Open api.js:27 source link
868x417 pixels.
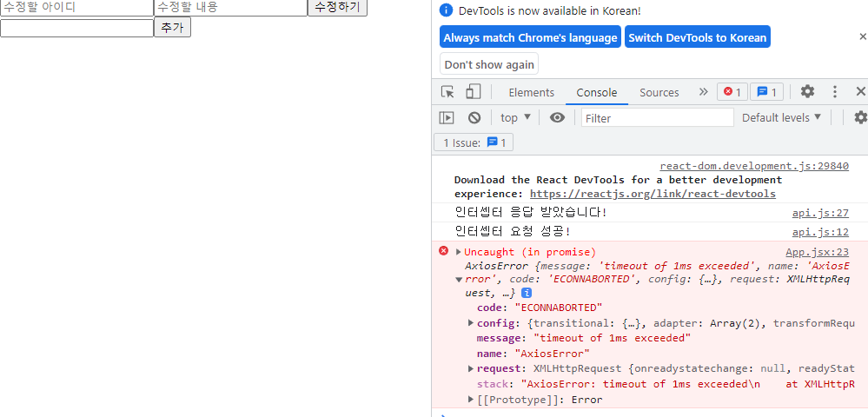coord(820,213)
